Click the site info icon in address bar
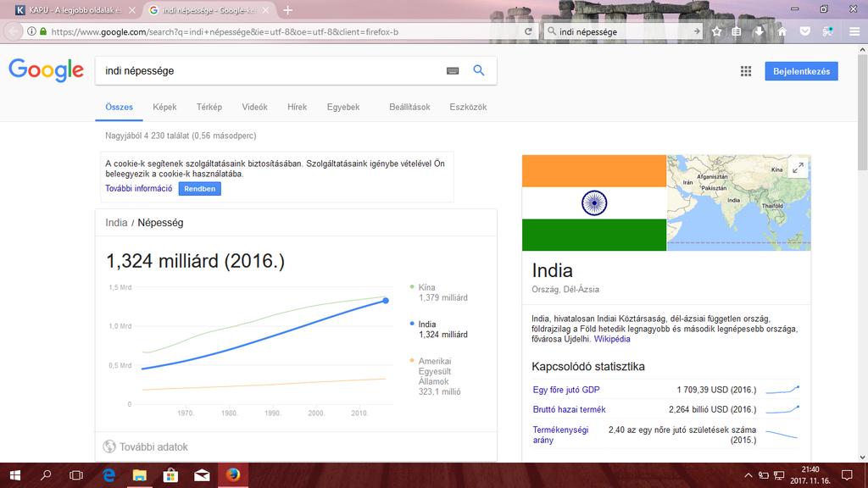The height and width of the screenshot is (488, 868). 31,31
